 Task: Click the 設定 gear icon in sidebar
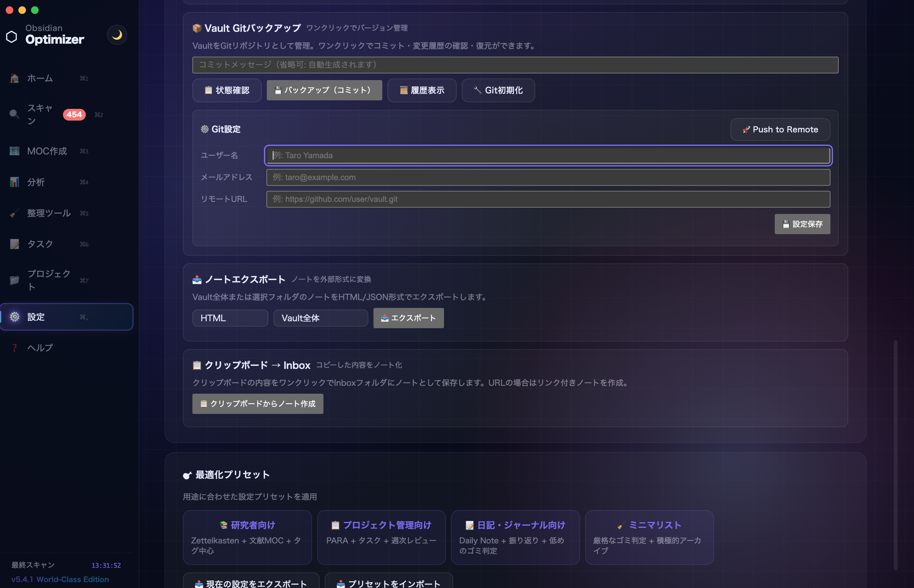pyautogui.click(x=15, y=317)
